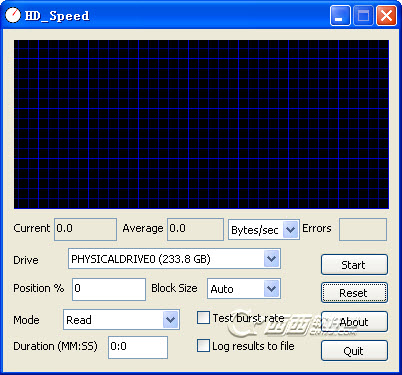Click the HD_Speed gauge icon in title bar
The height and width of the screenshot is (375, 402).
(13, 15)
